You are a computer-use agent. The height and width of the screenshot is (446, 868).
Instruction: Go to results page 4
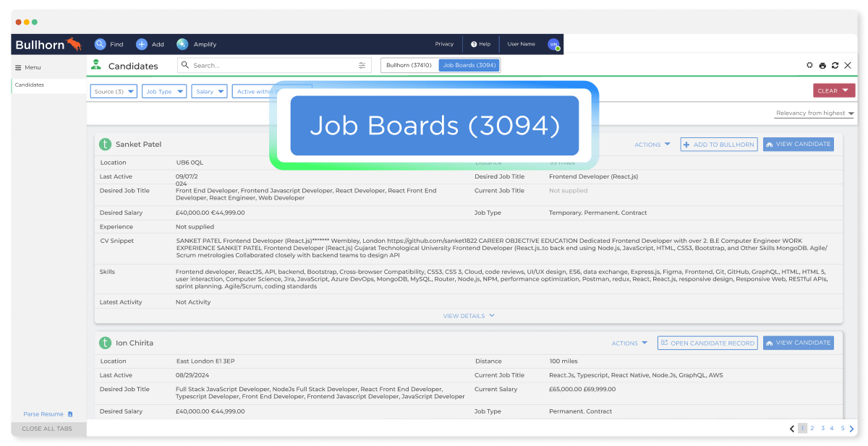(832, 429)
